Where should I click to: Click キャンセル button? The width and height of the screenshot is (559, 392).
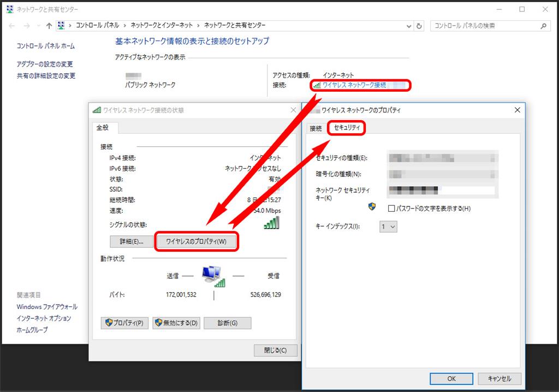(499, 378)
